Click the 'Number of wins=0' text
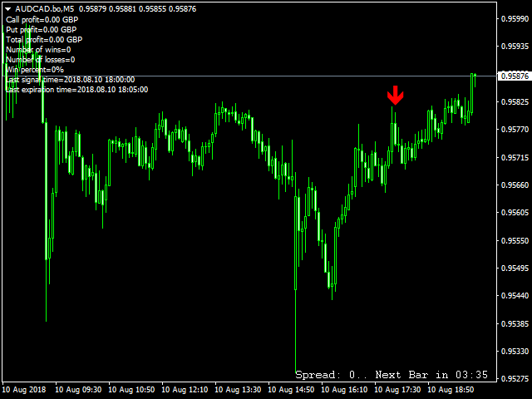 click(38, 50)
